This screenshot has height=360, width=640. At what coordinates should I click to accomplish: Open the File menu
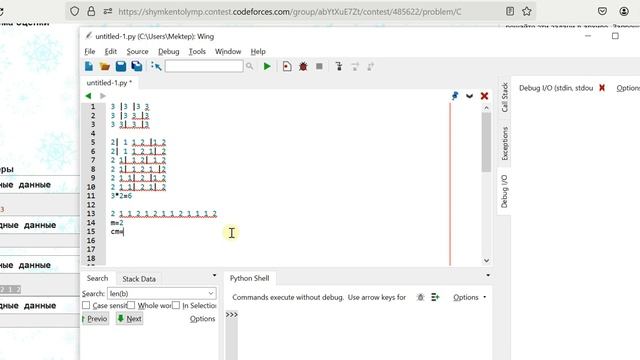[x=89, y=51]
